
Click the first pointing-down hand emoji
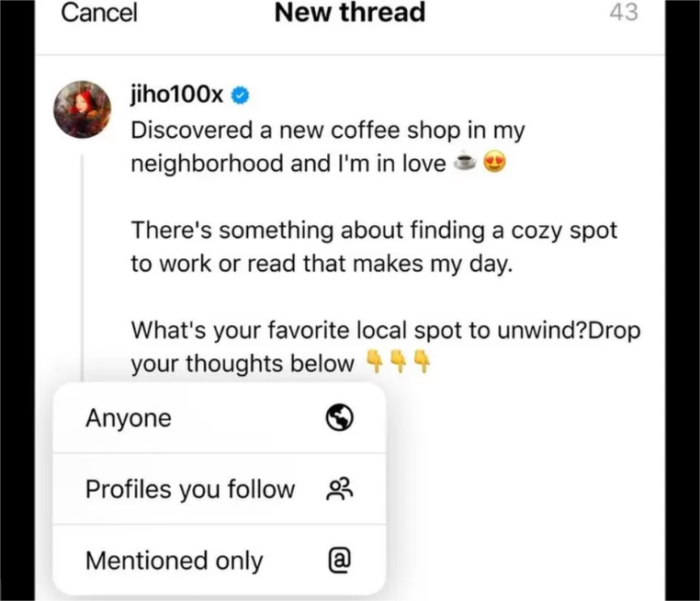pos(375,361)
